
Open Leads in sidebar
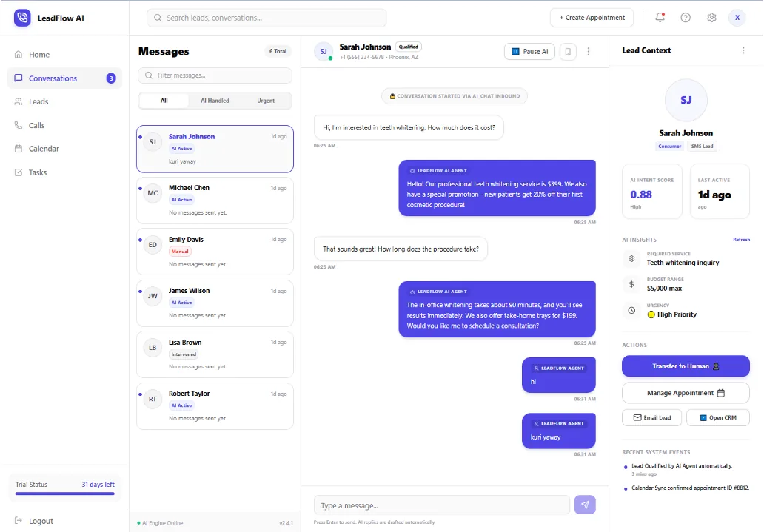[x=64, y=101]
